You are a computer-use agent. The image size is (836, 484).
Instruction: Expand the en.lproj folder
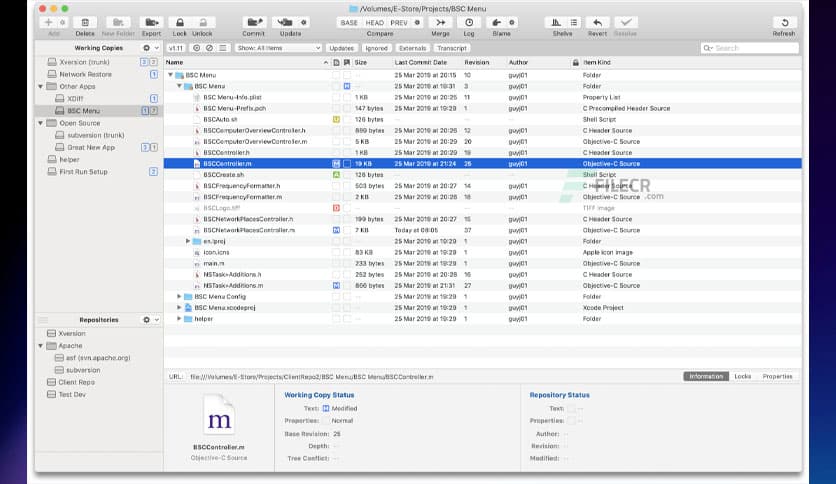[188, 241]
